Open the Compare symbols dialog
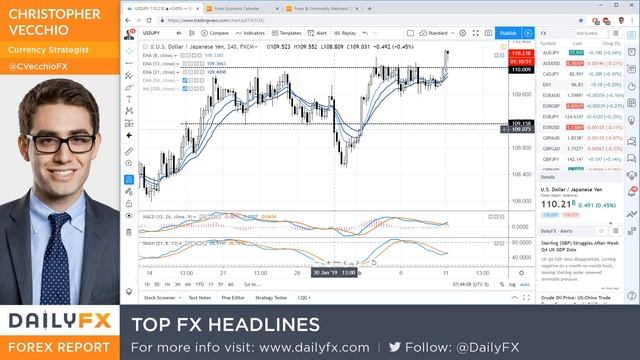The height and width of the screenshot is (360, 640). point(215,33)
